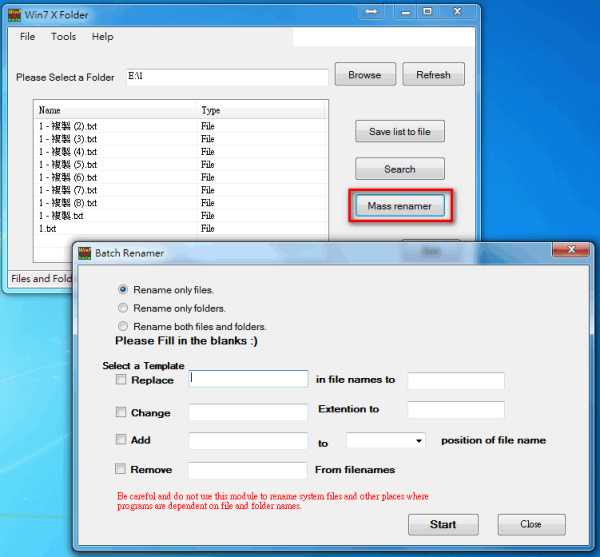Screen dimensions: 600x557
Task: Click Save list to file button
Action: [400, 132]
